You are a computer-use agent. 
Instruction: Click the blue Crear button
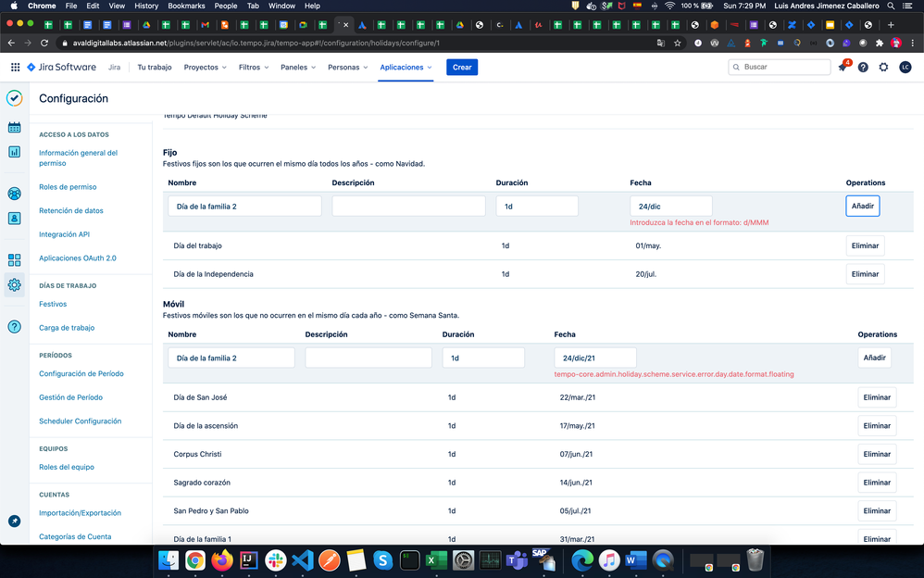coord(462,68)
